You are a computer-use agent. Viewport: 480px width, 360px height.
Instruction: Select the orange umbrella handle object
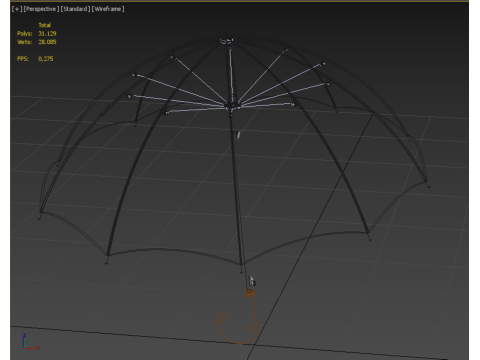tap(237, 317)
